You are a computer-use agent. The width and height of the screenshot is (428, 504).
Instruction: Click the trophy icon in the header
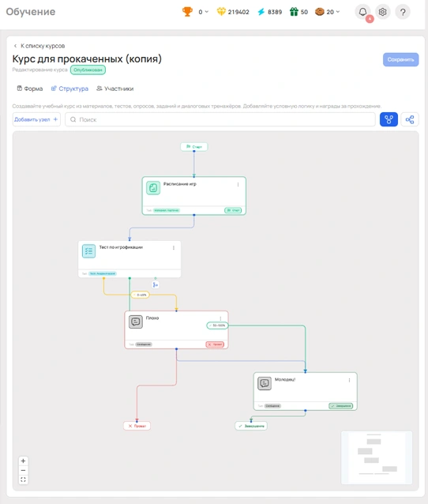coord(187,12)
